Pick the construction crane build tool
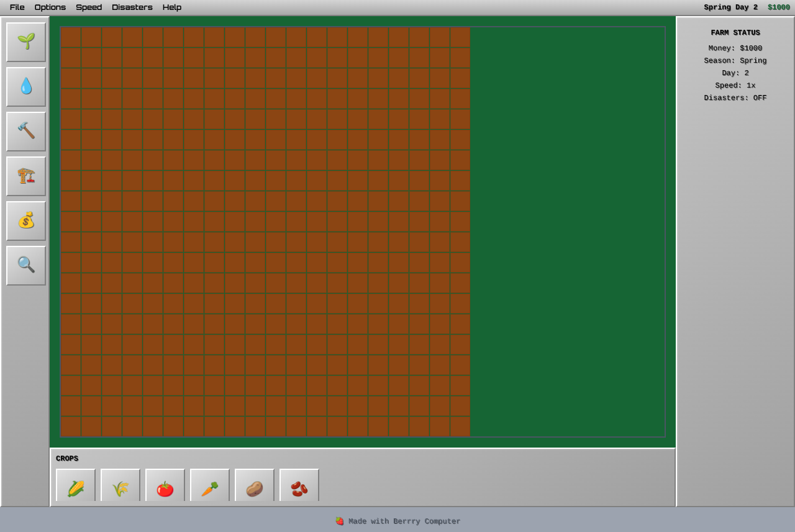795x532 pixels. pos(26,176)
